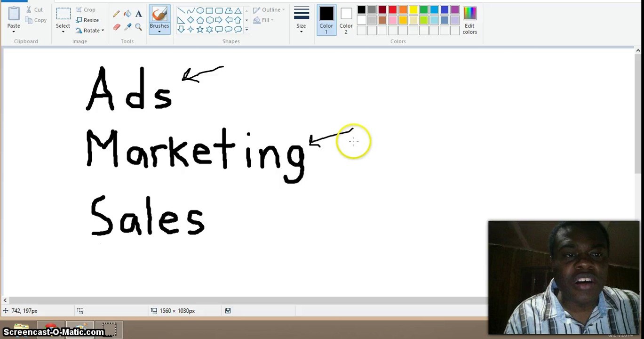Choose the Pentagon shape

click(x=200, y=20)
